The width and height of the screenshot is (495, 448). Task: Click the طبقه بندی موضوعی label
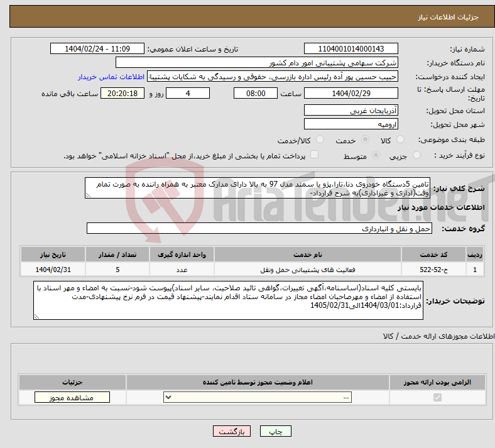(x=452, y=139)
